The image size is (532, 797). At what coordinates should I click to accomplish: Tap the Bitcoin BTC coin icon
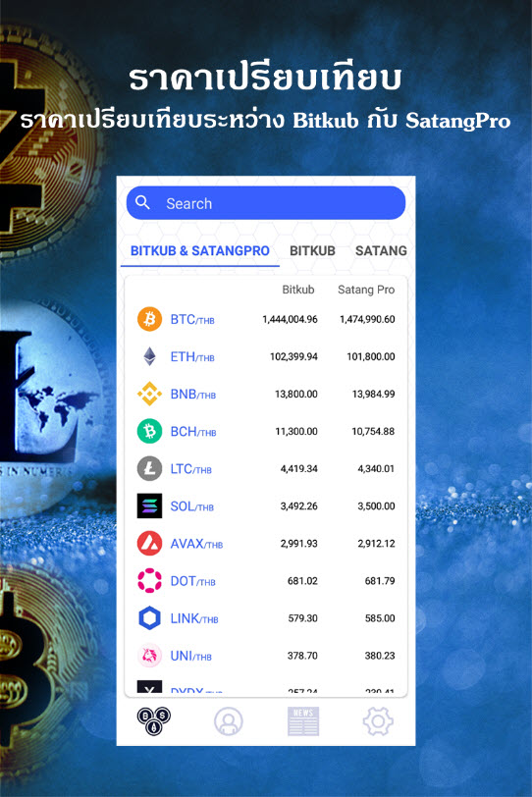coord(149,319)
